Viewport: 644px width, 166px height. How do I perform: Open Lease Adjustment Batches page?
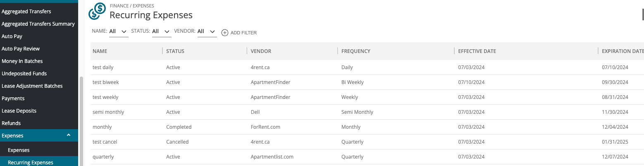[32, 86]
